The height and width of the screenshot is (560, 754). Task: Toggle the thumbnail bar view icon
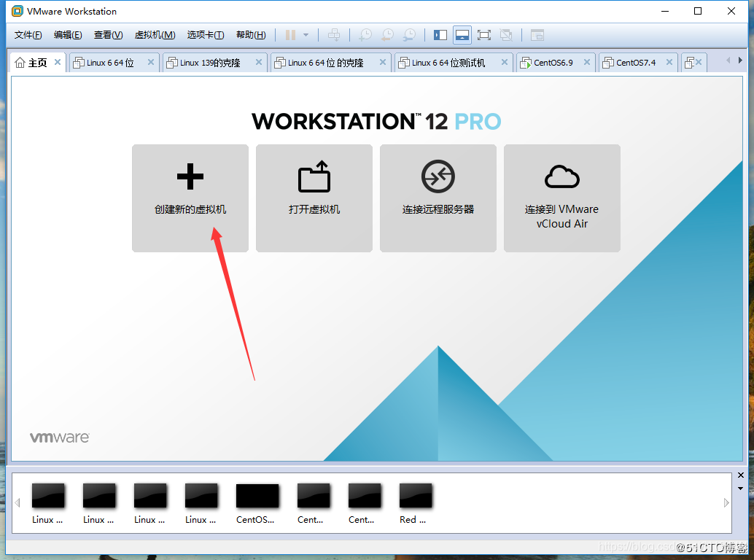pyautogui.click(x=462, y=34)
